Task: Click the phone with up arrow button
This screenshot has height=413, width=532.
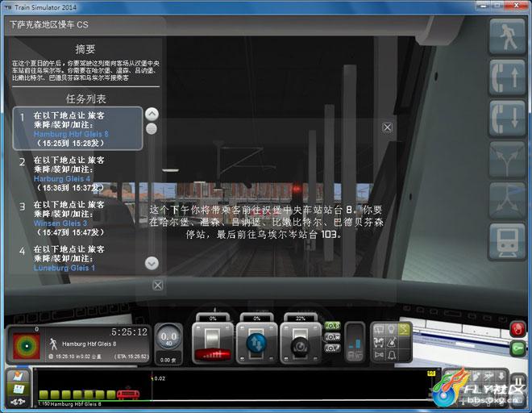Action: [x=507, y=77]
